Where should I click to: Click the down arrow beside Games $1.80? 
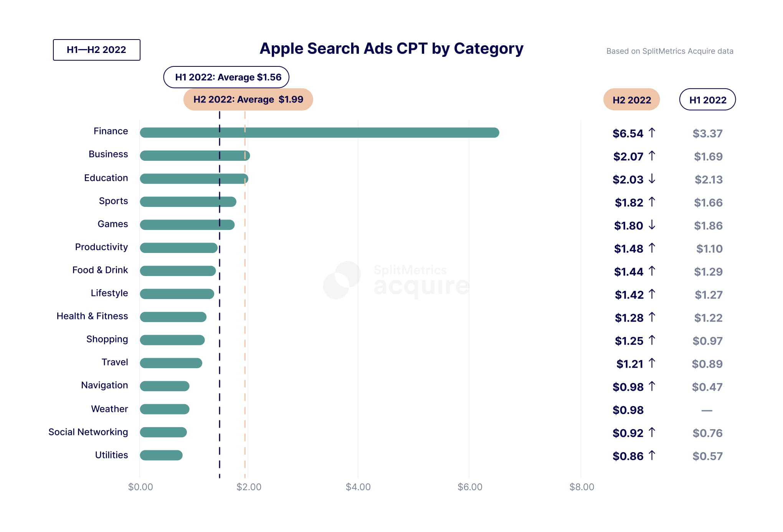652,225
